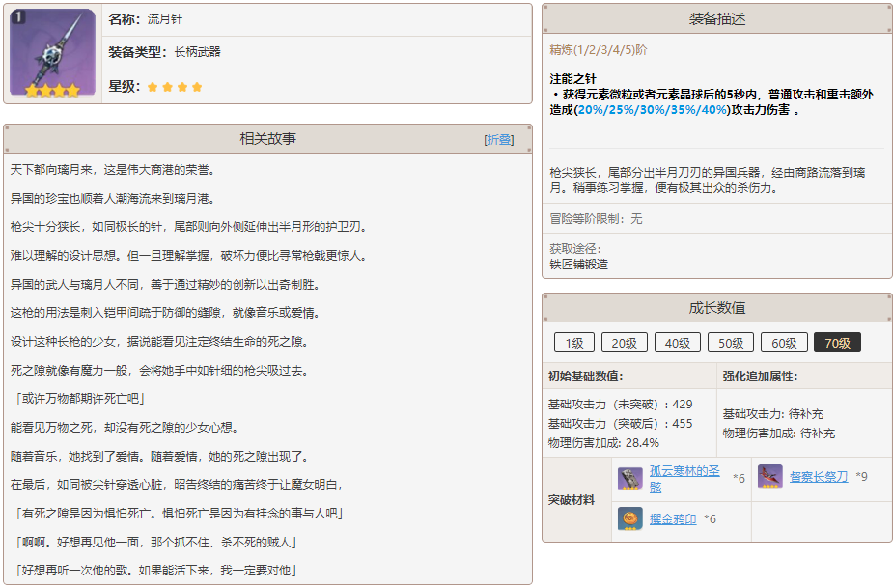Screen dimensions: 893x588
Task: Click the 督察长祭刀 material icon
Action: pyautogui.click(x=770, y=476)
